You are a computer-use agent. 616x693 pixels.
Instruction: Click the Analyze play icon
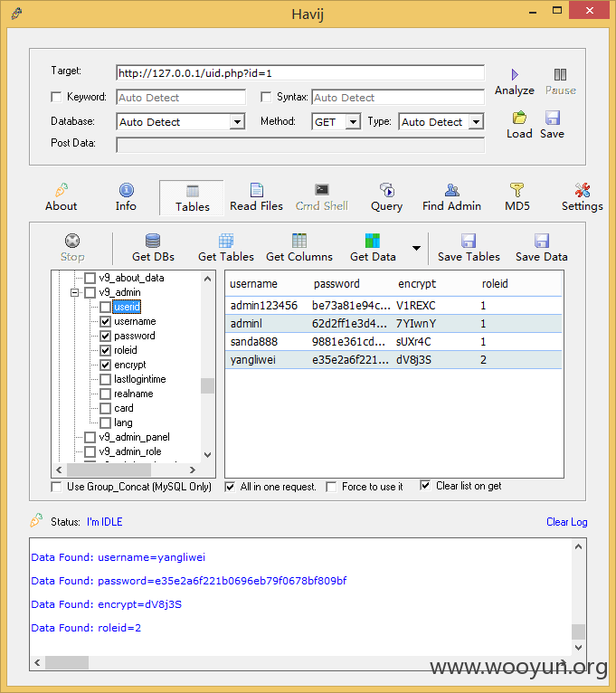[x=515, y=74]
